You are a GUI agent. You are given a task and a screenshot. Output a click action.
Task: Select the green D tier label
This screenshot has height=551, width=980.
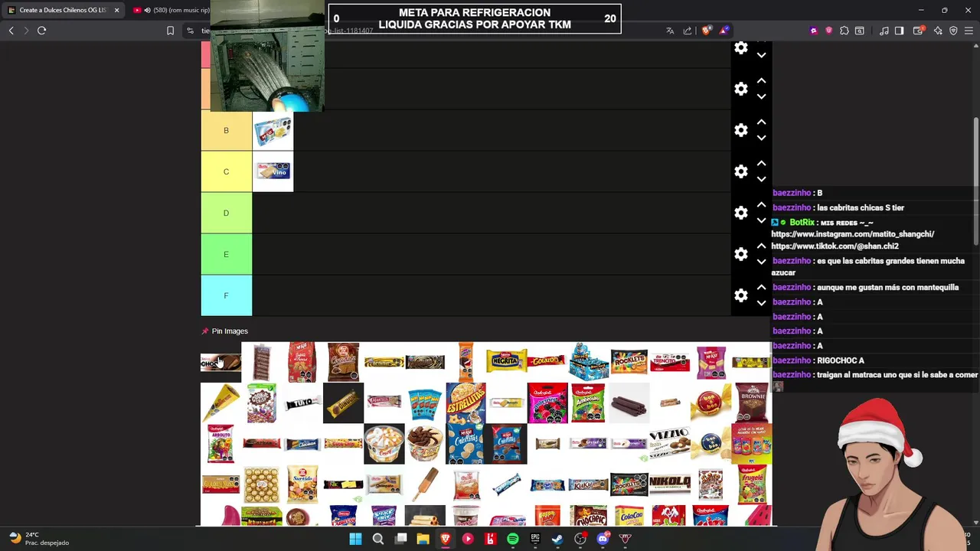click(226, 214)
